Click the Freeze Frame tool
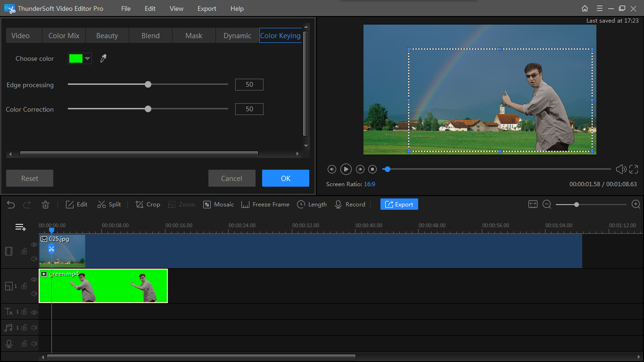644x362 pixels. point(265,205)
